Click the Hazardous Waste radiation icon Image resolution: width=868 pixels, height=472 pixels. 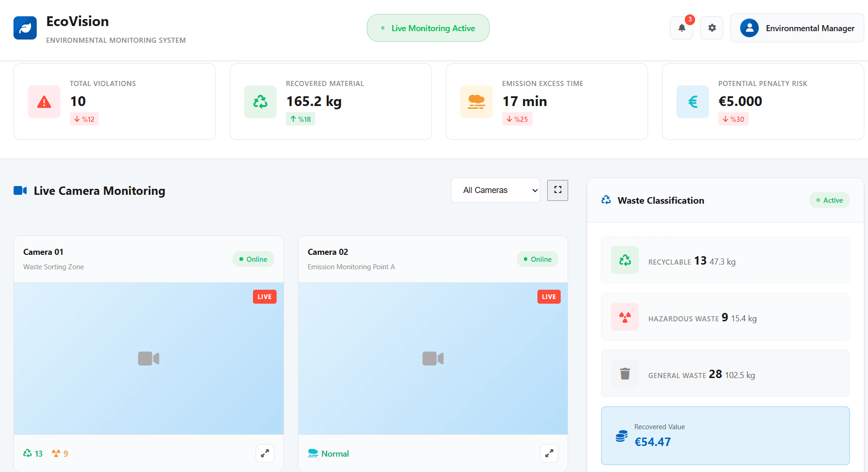[625, 317]
